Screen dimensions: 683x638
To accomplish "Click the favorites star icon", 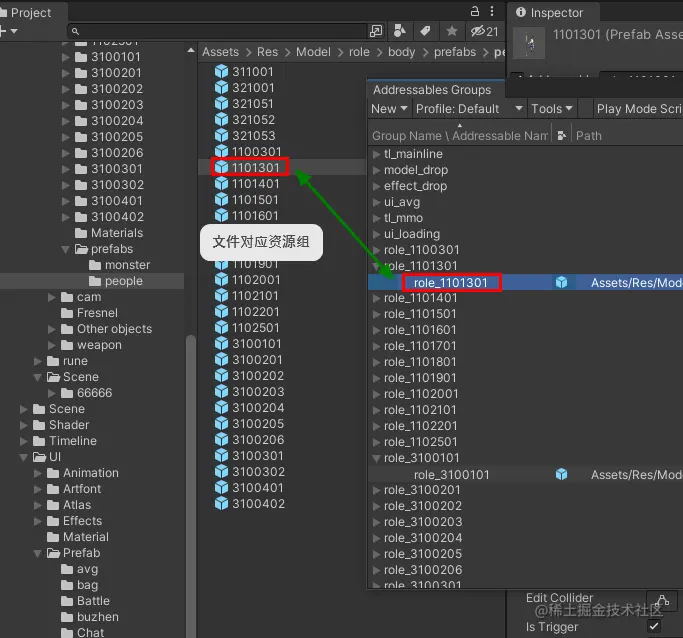I will [452, 31].
